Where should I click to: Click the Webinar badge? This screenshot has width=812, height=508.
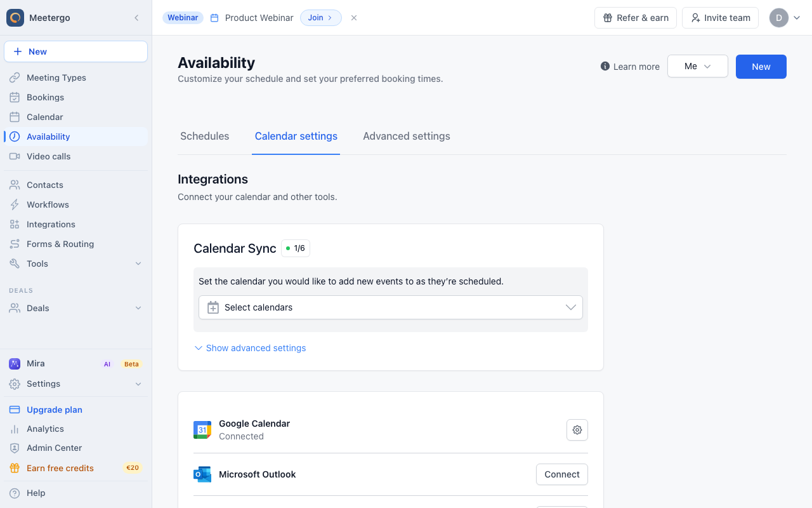(x=183, y=18)
